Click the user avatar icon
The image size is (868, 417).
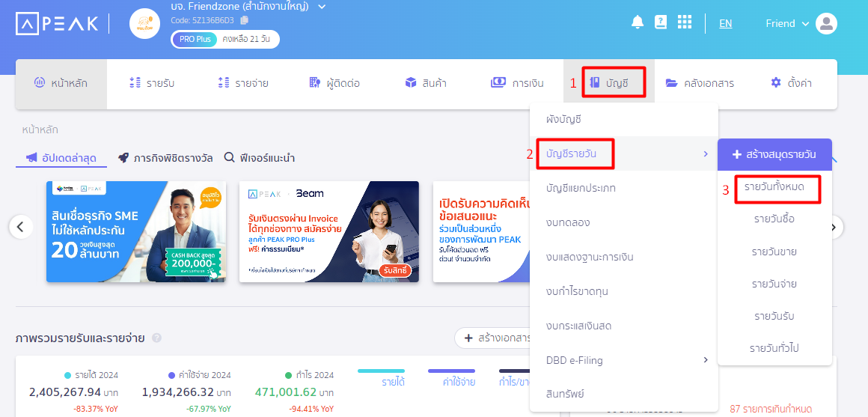pyautogui.click(x=827, y=23)
